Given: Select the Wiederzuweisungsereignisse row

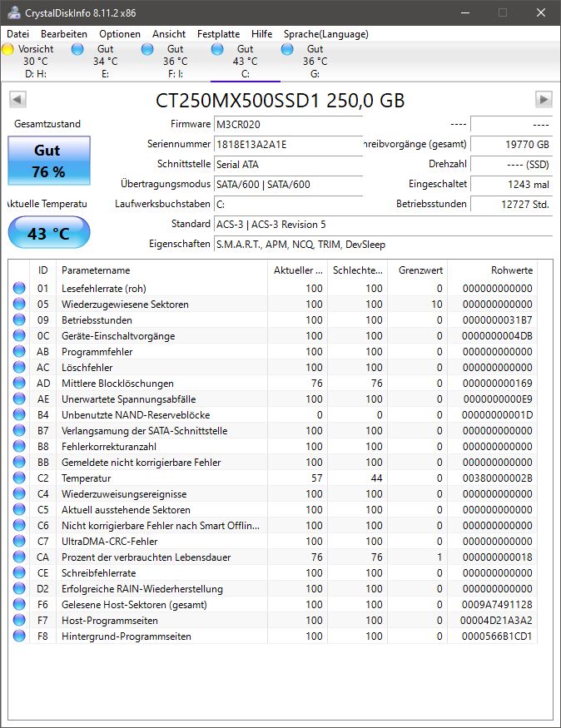Looking at the screenshot, I should 273,493.
